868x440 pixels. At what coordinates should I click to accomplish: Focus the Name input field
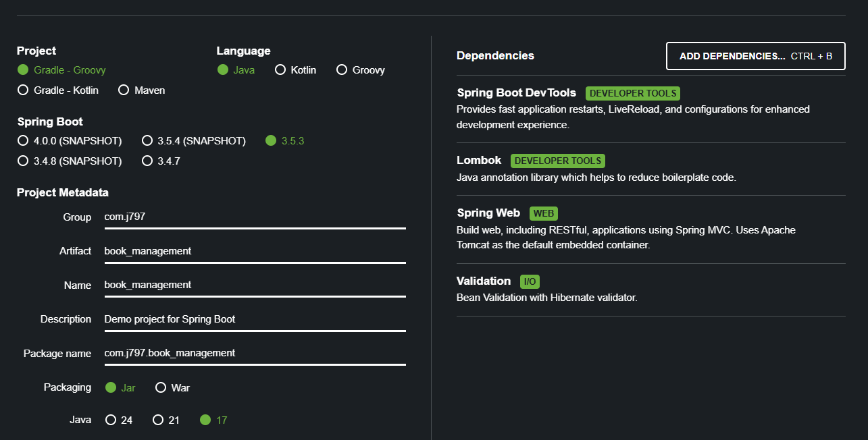coord(255,285)
